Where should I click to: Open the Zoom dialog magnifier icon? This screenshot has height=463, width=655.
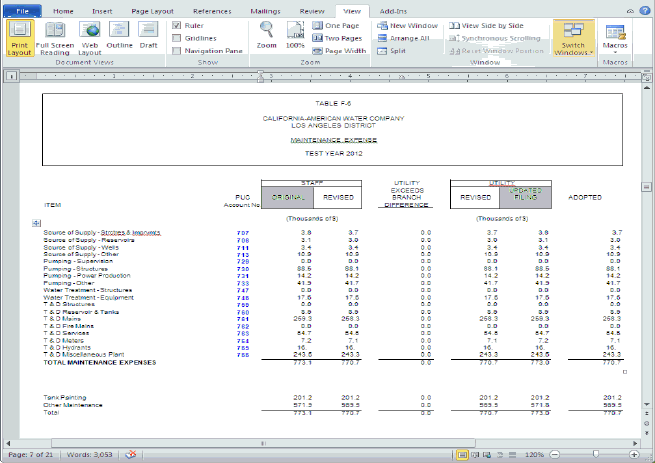(x=266, y=30)
